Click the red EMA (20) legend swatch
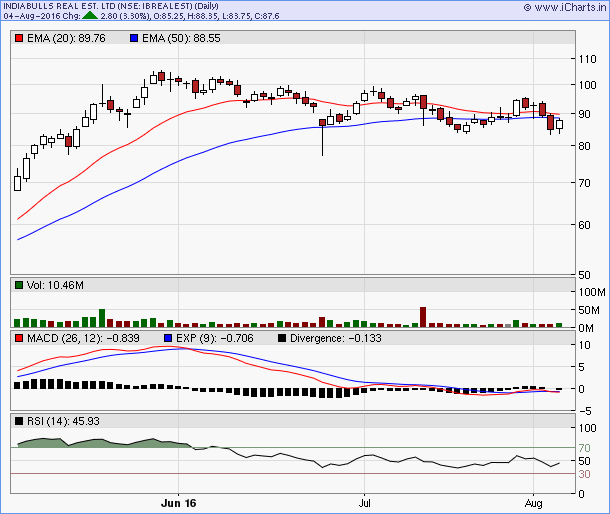This screenshot has width=610, height=514. 19,38
